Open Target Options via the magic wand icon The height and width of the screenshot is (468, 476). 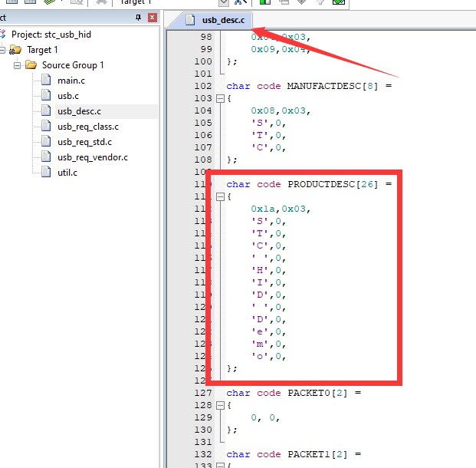tap(241, 2)
